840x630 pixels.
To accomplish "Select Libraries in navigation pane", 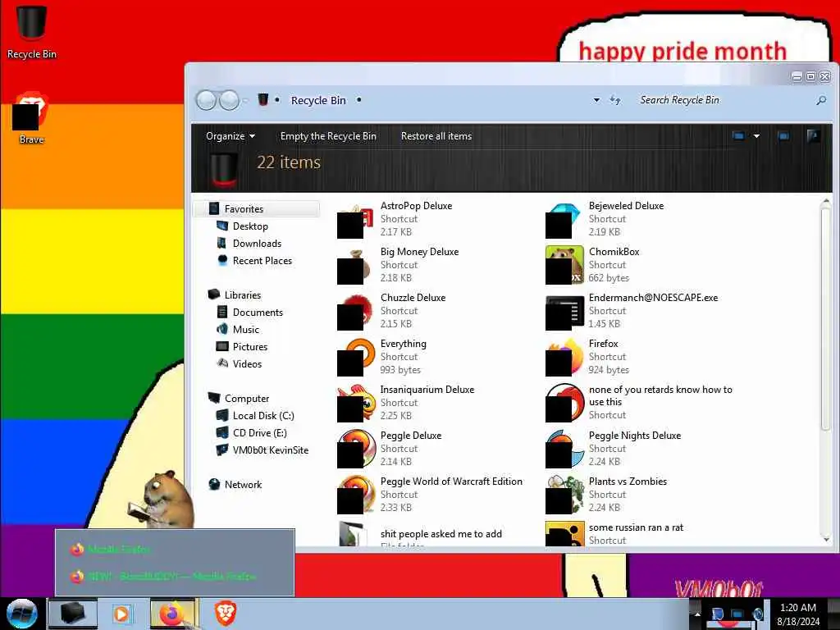I will pos(243,295).
